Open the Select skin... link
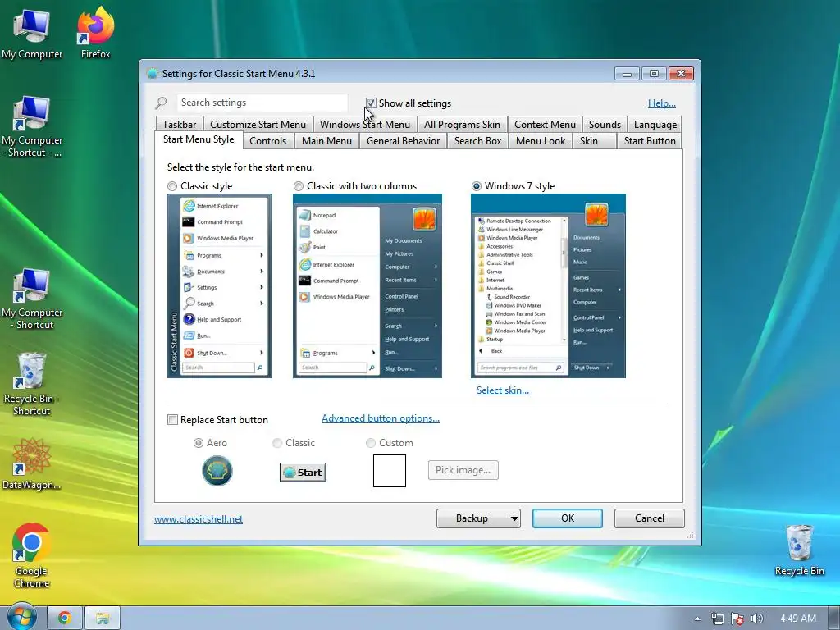Image resolution: width=840 pixels, height=630 pixels. tap(503, 390)
